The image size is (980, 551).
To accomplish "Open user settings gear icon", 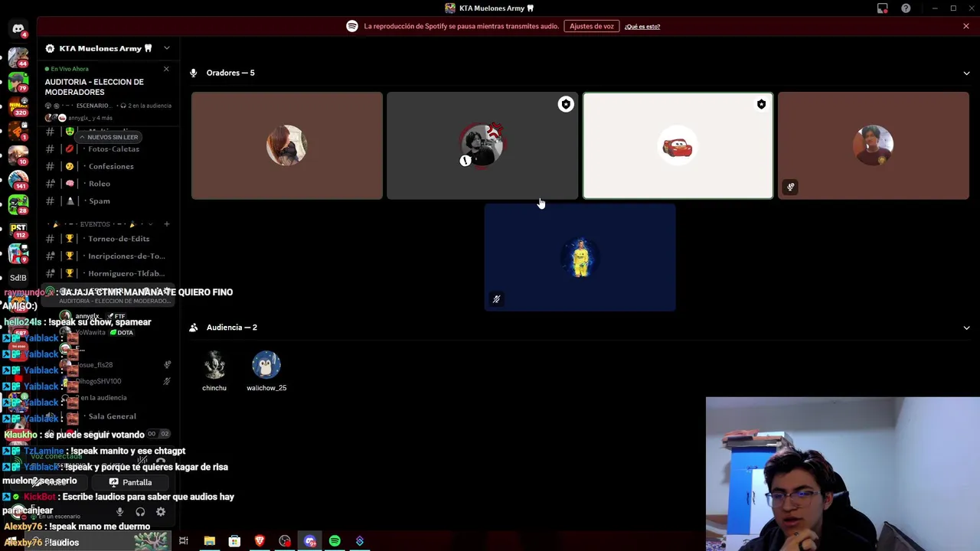I will pyautogui.click(x=161, y=512).
